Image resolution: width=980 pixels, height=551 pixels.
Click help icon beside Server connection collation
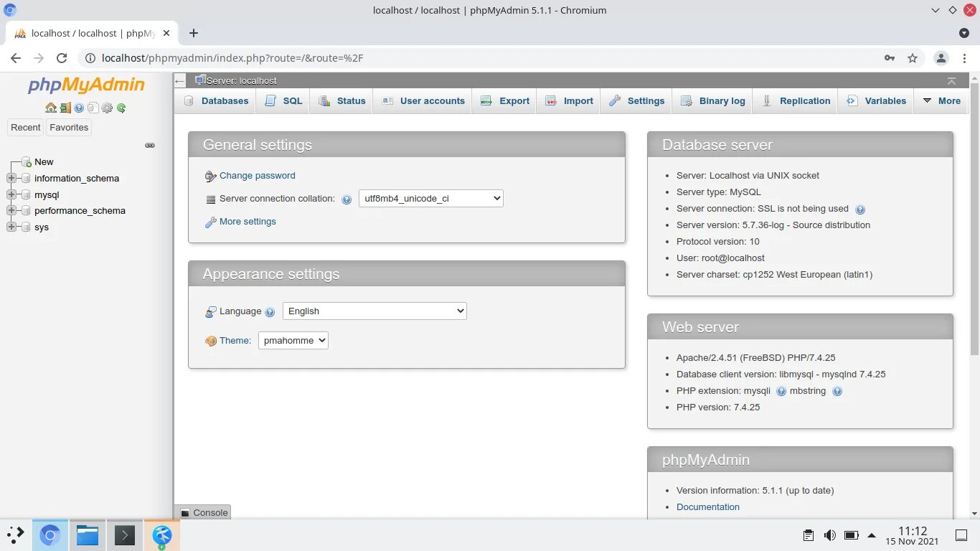[347, 199]
